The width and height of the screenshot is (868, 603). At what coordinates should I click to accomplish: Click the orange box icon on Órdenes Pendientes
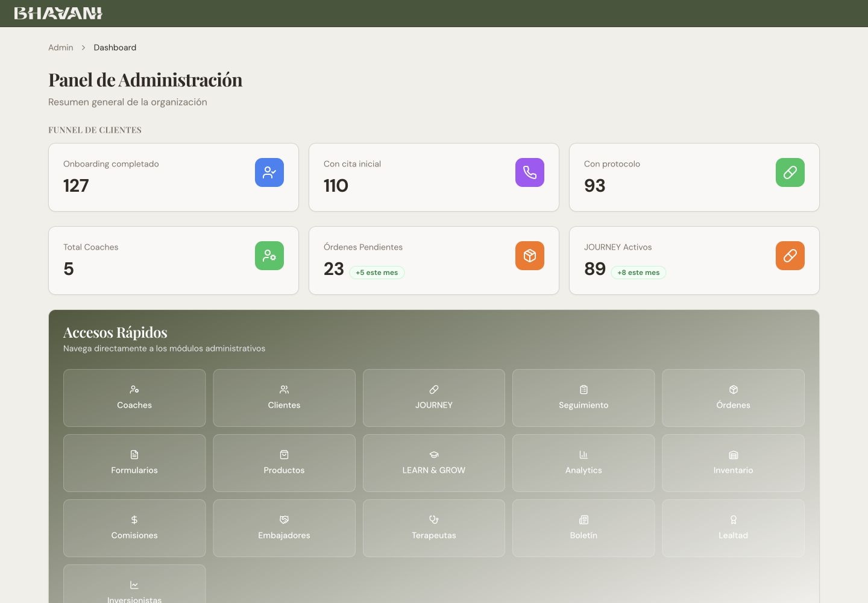click(530, 256)
